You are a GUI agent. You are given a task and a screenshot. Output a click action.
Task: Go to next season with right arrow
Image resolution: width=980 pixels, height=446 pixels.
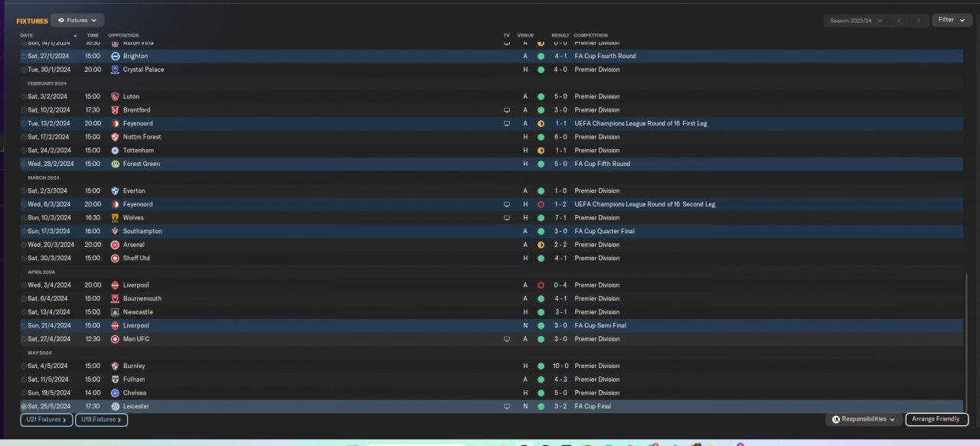coord(920,21)
